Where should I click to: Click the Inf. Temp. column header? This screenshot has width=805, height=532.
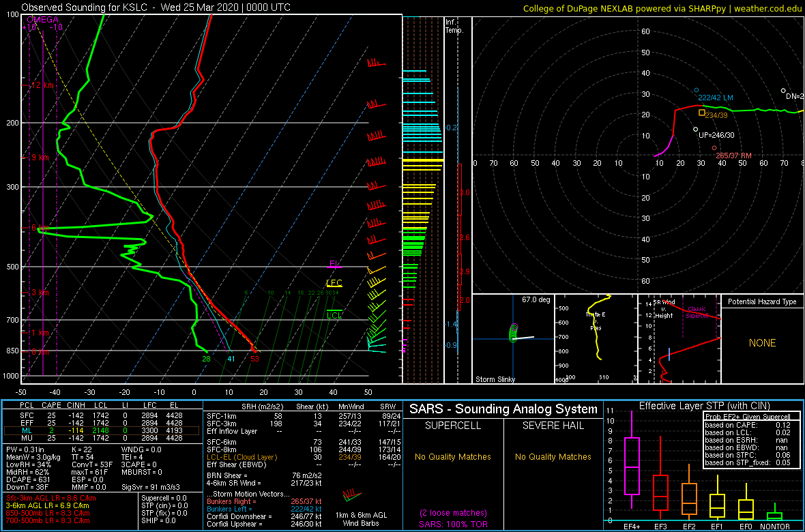coord(454,26)
